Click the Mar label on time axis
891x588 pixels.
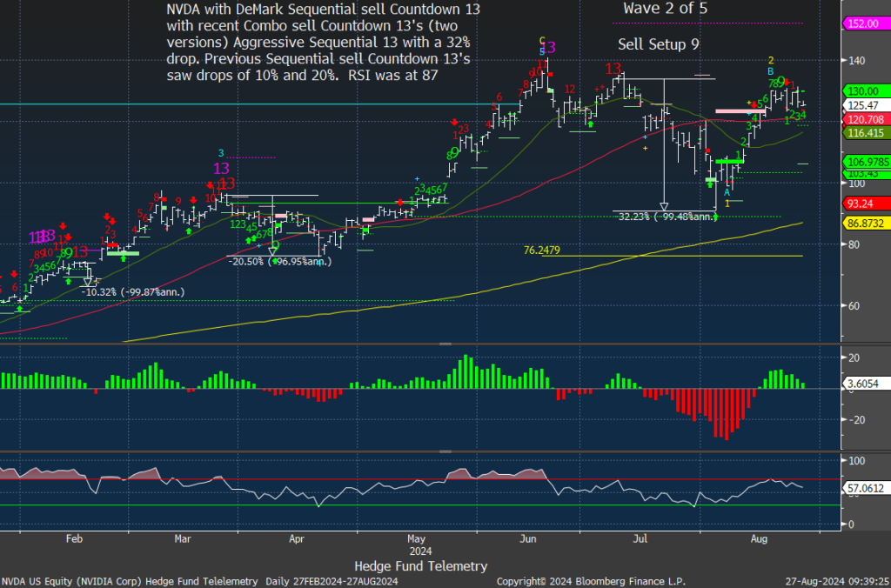pos(183,538)
